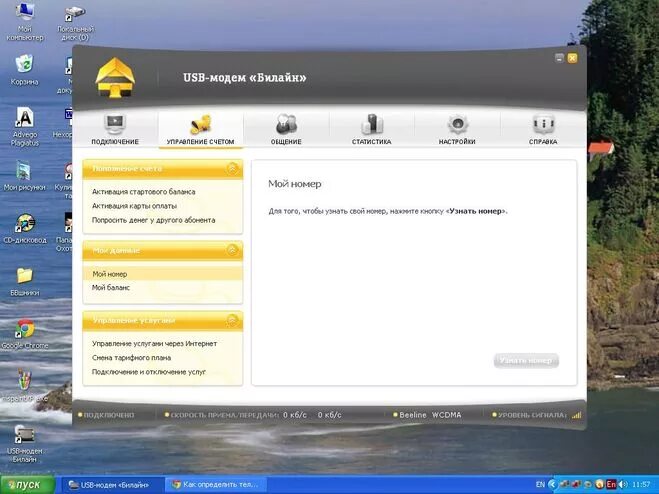This screenshot has width=659, height=494.
Task: Select Смена тарифного плана
Action: click(x=131, y=358)
